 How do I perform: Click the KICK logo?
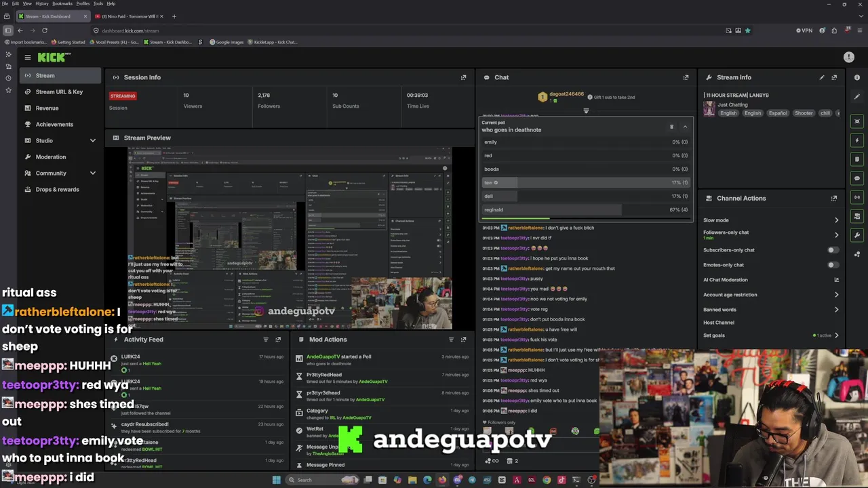coord(54,58)
